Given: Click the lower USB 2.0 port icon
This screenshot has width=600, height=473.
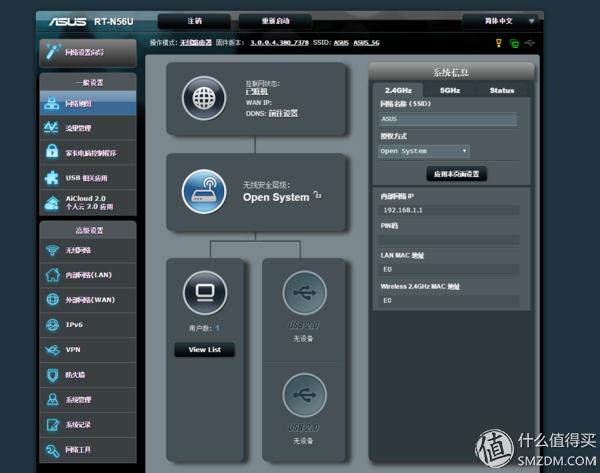Looking at the screenshot, I should coord(305,395).
